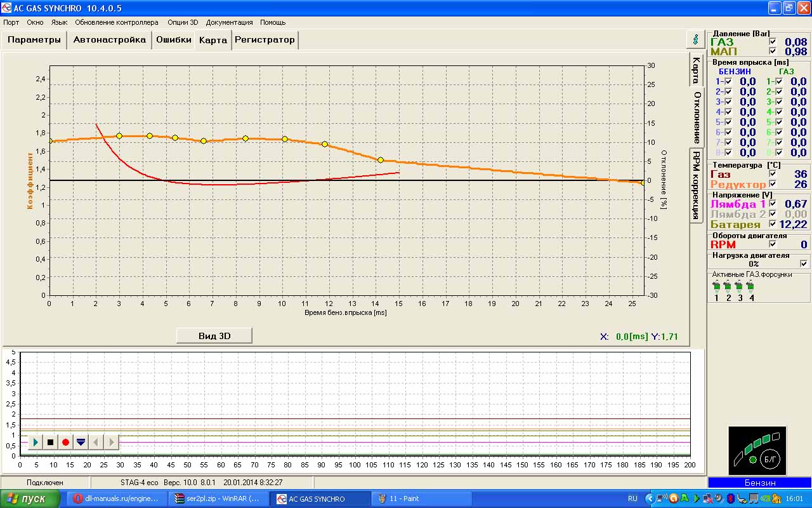Open the Окно menu

(35, 22)
